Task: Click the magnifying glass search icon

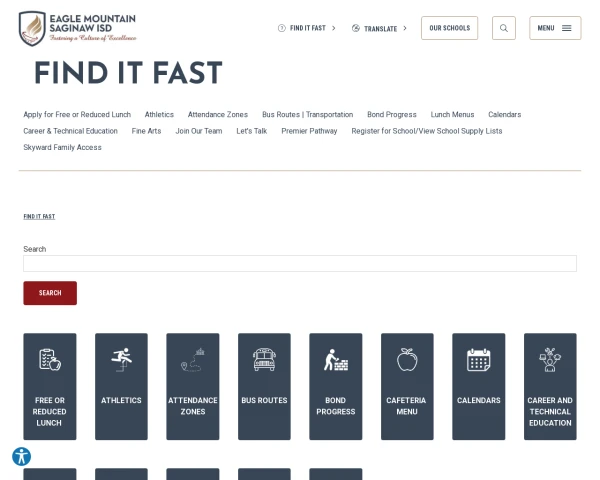Action: [x=504, y=28]
